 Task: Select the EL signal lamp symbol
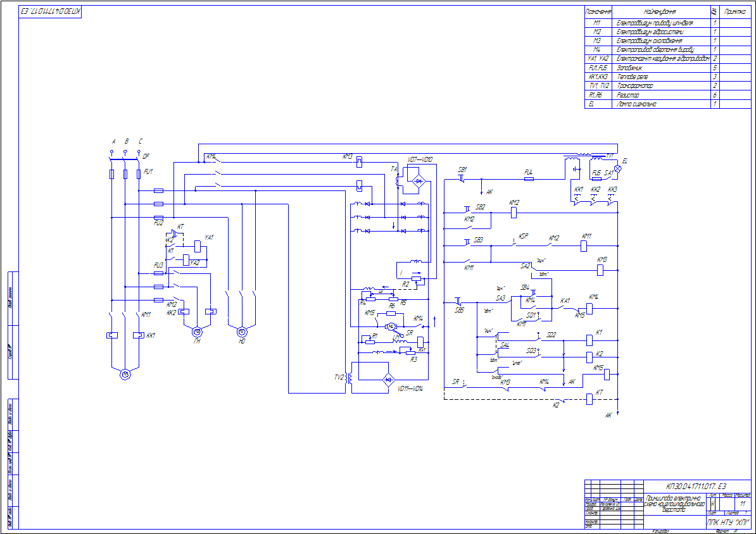click(617, 169)
